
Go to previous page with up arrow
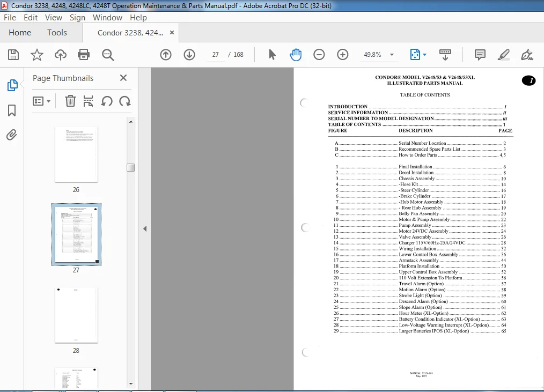click(166, 55)
